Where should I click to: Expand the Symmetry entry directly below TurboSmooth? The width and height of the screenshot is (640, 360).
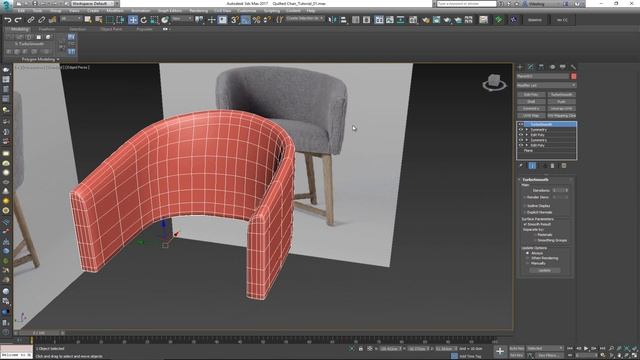(527, 130)
